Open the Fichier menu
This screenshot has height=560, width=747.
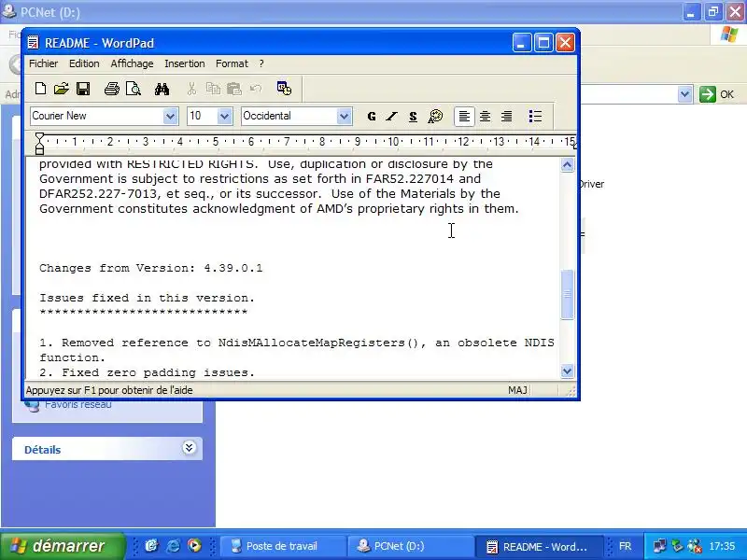click(43, 63)
